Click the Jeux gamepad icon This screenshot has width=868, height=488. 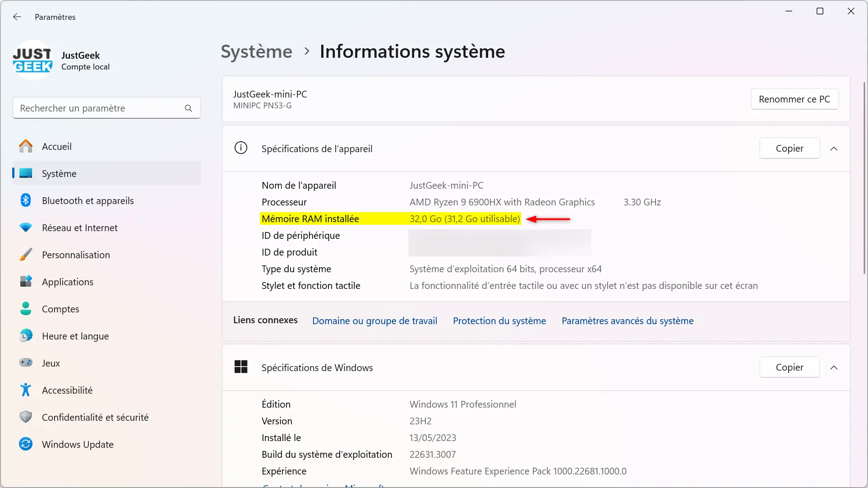point(26,363)
